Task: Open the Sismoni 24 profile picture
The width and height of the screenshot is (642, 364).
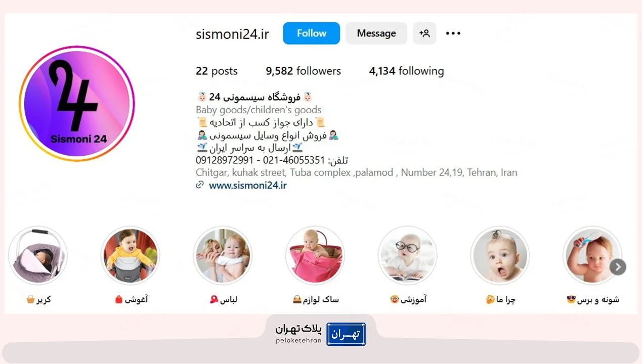Action: tap(77, 104)
